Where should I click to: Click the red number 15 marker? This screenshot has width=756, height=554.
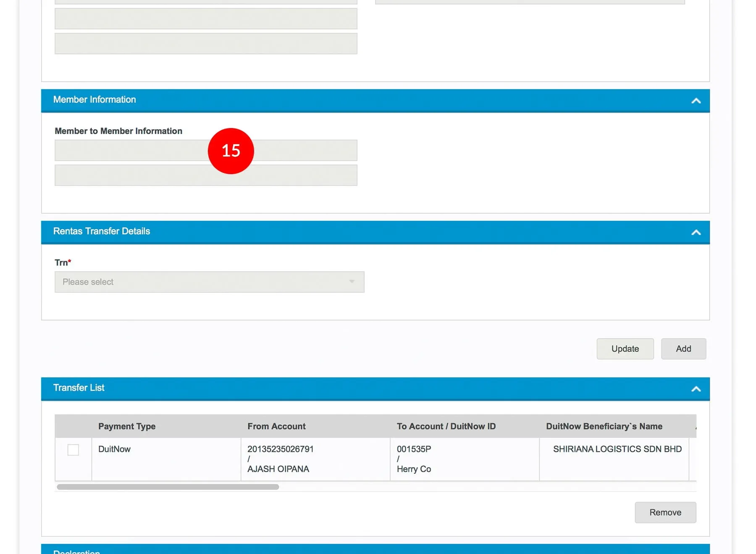231,151
